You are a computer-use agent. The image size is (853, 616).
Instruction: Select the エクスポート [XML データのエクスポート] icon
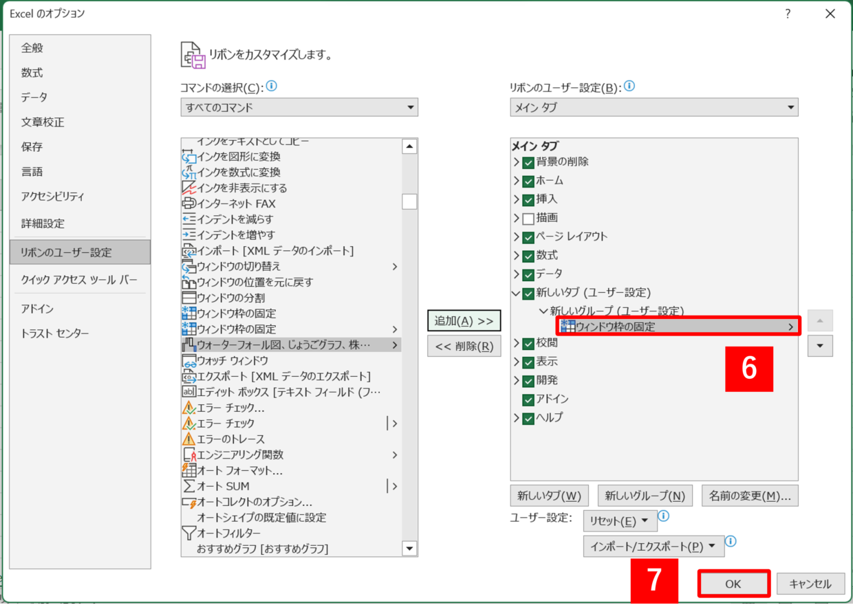(189, 376)
